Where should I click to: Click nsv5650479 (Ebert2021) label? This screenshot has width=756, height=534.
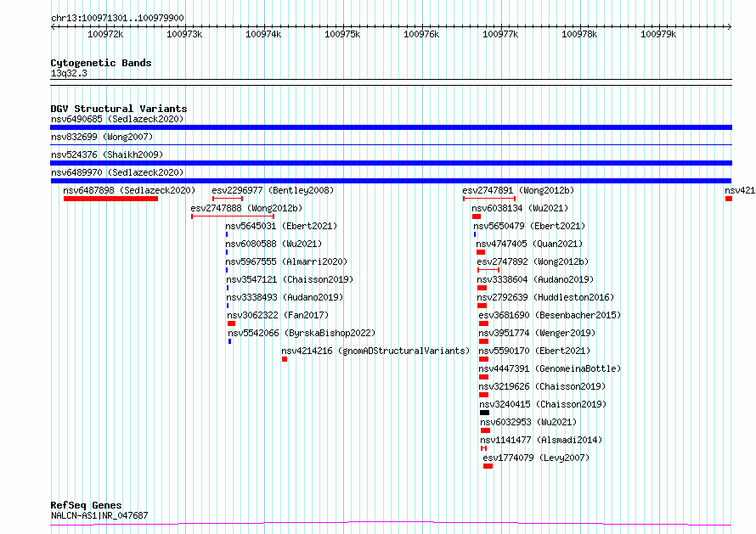click(x=529, y=226)
